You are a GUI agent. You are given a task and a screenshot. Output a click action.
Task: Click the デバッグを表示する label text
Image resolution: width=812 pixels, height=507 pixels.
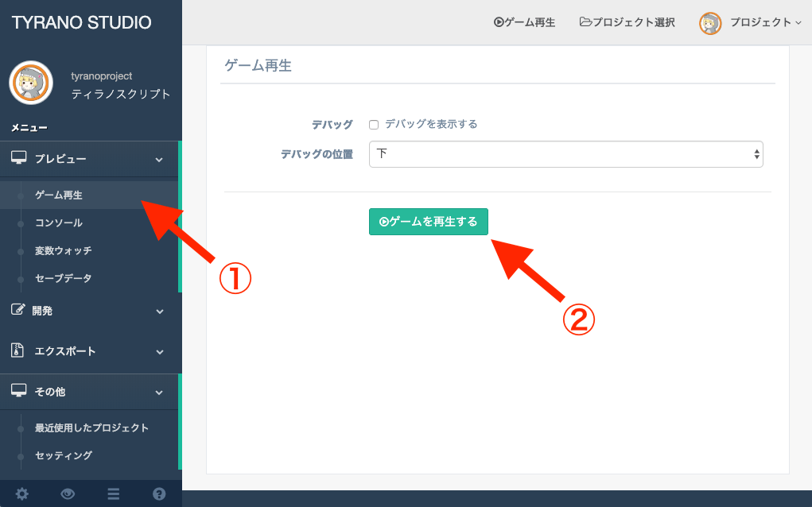431,124
